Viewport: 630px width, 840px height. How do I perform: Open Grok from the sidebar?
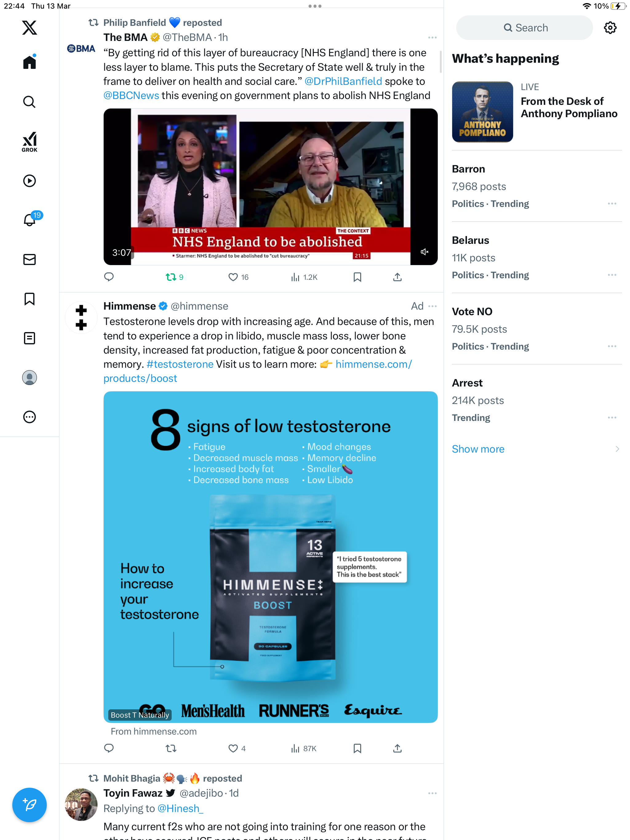pyautogui.click(x=29, y=142)
